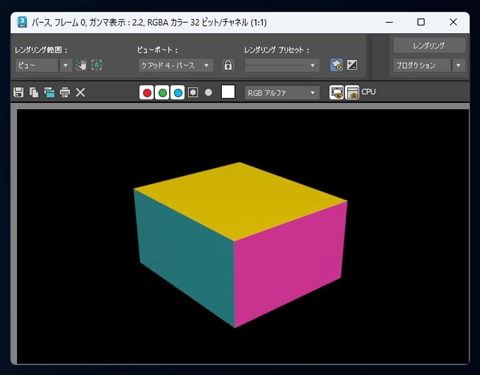Screen dimensions: 480x375
Task: Enable monochrome display
Action: [208, 92]
